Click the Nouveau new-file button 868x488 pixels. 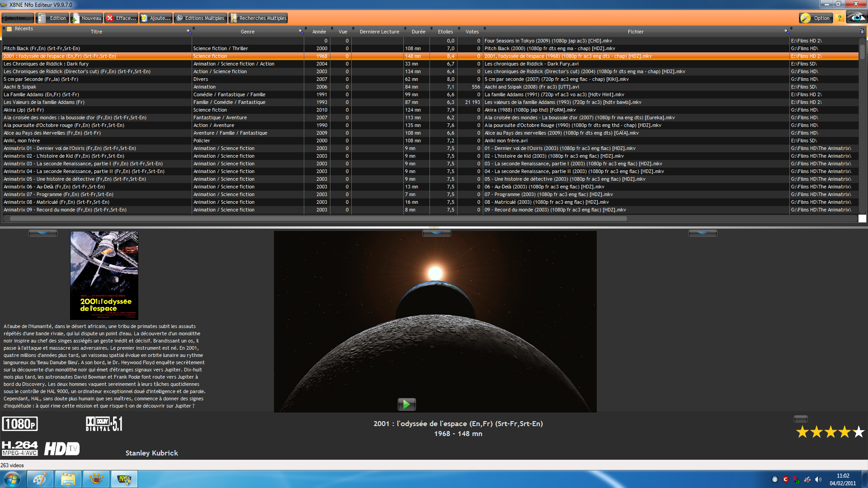86,18
